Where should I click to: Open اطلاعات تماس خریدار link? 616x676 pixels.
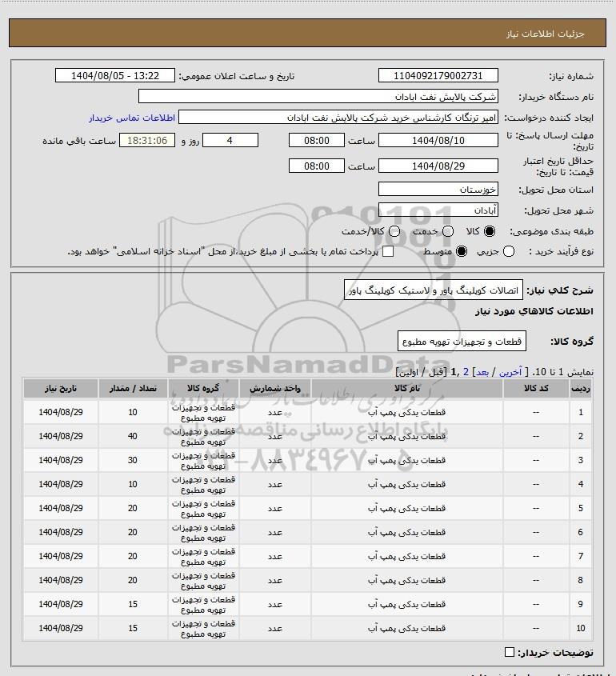pyautogui.click(x=132, y=118)
